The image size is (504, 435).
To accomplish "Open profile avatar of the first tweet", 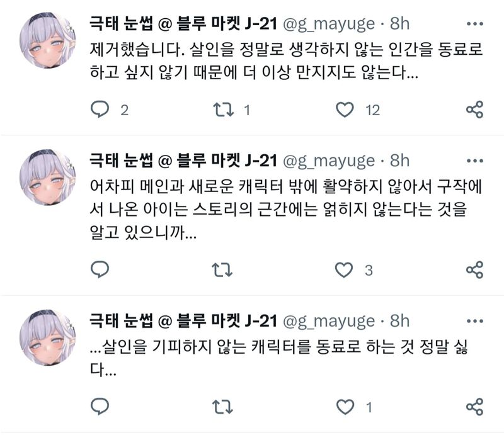I will [48, 40].
